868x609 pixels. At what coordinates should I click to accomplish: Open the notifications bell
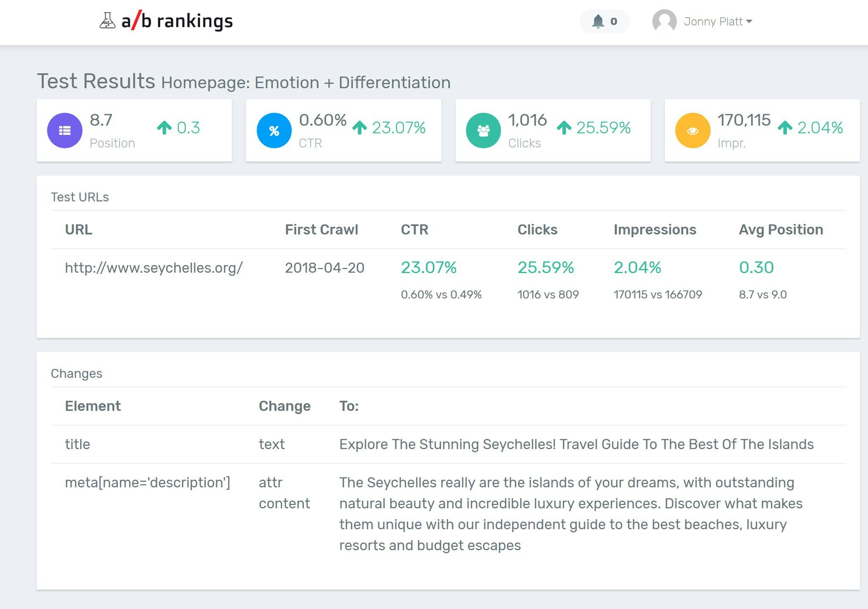pyautogui.click(x=599, y=20)
